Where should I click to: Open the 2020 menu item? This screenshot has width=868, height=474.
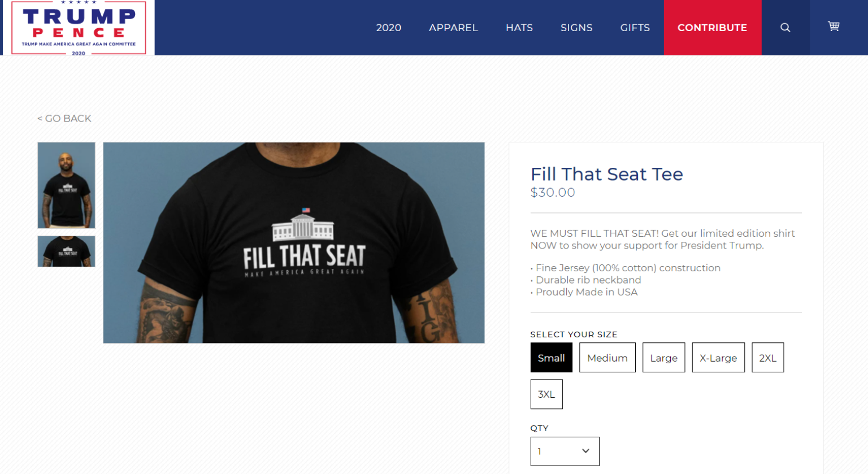click(389, 28)
